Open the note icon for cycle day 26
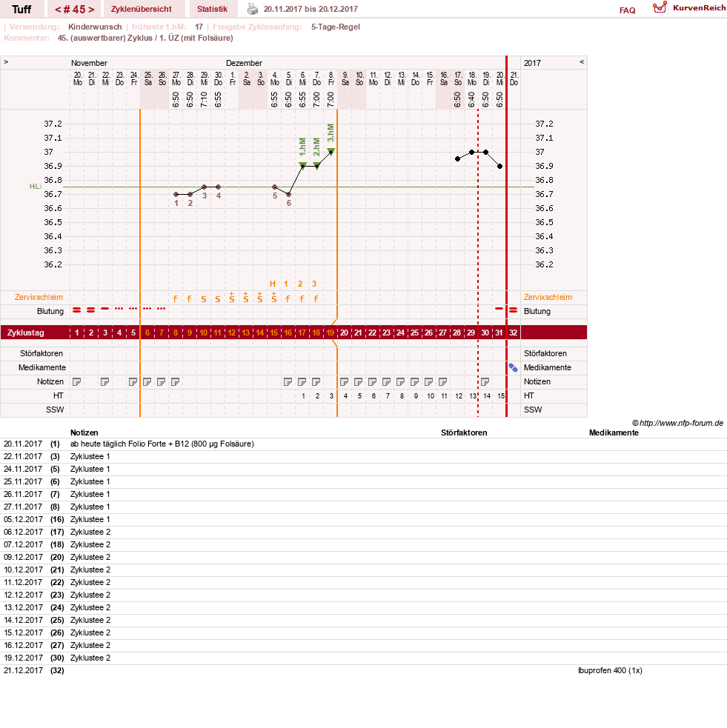 [x=429, y=381]
